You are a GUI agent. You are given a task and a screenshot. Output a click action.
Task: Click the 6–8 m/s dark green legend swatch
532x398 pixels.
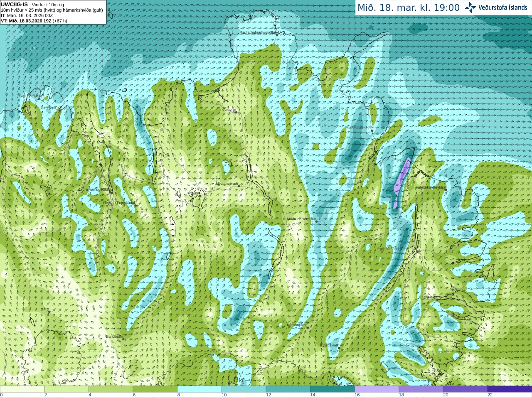click(155, 389)
